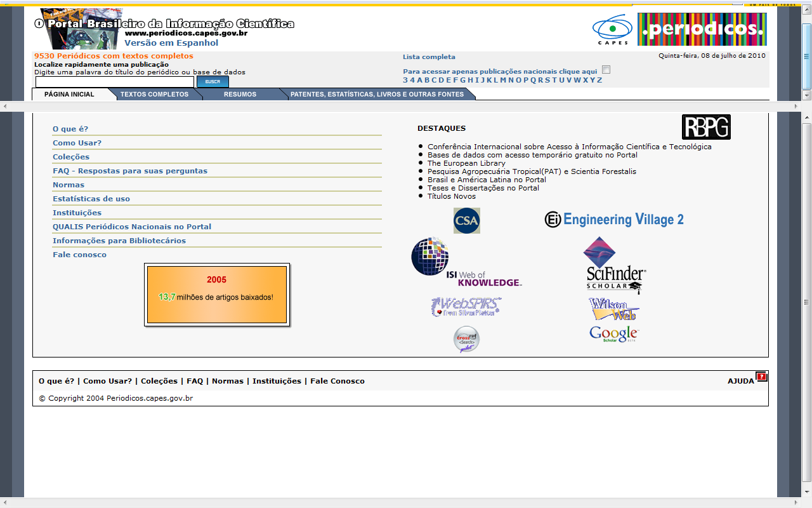This screenshot has width=812, height=508.
Task: Open the RBPG logo
Action: click(706, 127)
